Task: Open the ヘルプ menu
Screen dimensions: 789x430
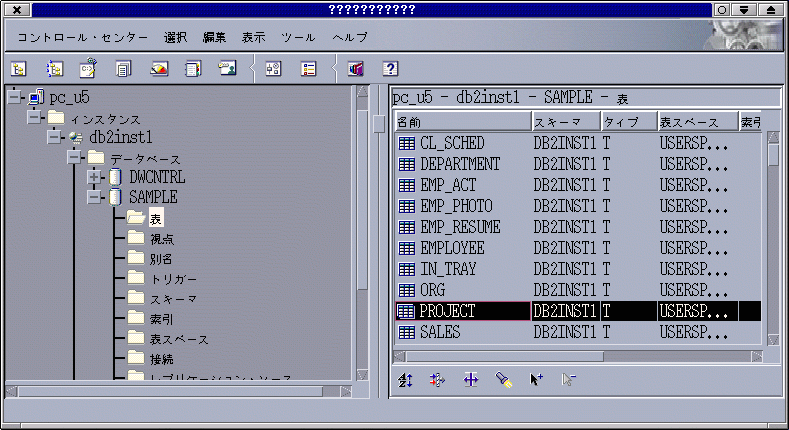Action: click(349, 37)
